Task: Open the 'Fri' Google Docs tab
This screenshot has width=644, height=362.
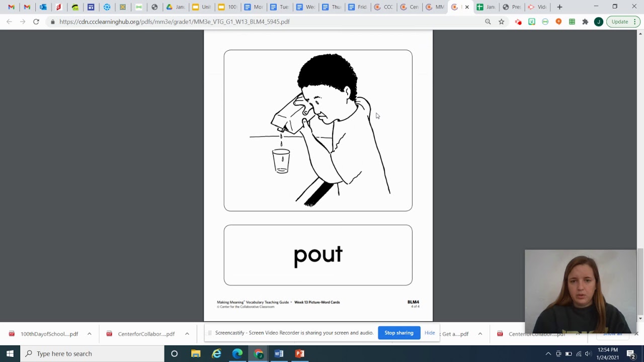Action: click(358, 7)
